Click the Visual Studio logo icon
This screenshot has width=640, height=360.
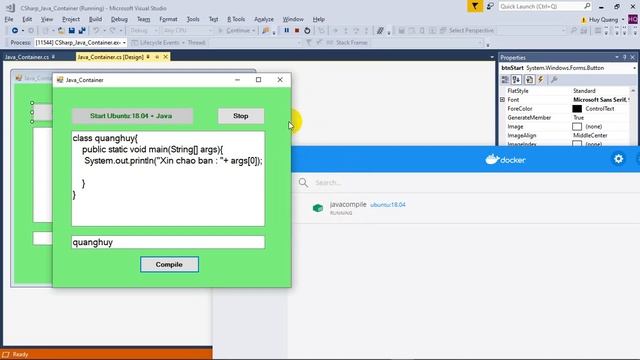(x=11, y=8)
